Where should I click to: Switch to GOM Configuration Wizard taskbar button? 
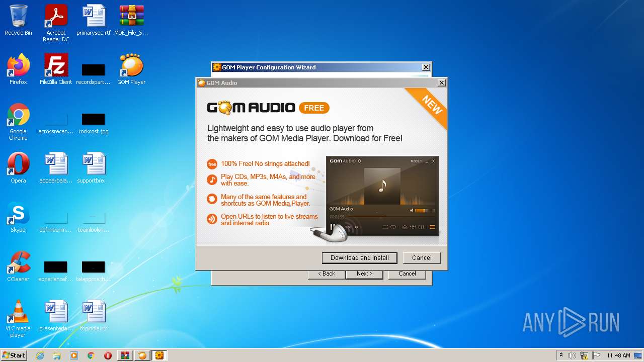click(x=159, y=355)
